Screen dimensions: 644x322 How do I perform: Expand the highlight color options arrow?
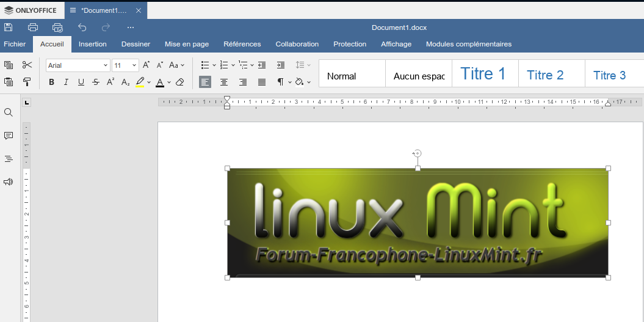click(149, 82)
